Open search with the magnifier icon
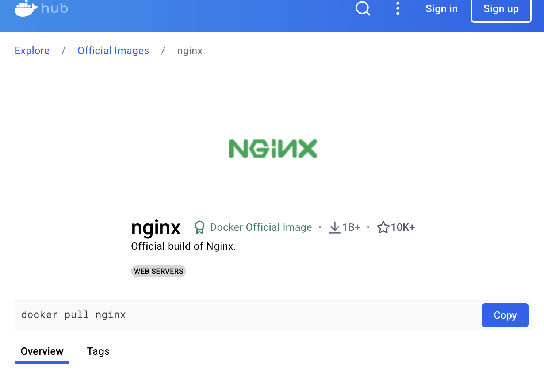Screen dimensions: 544x392 pyautogui.click(x=363, y=8)
